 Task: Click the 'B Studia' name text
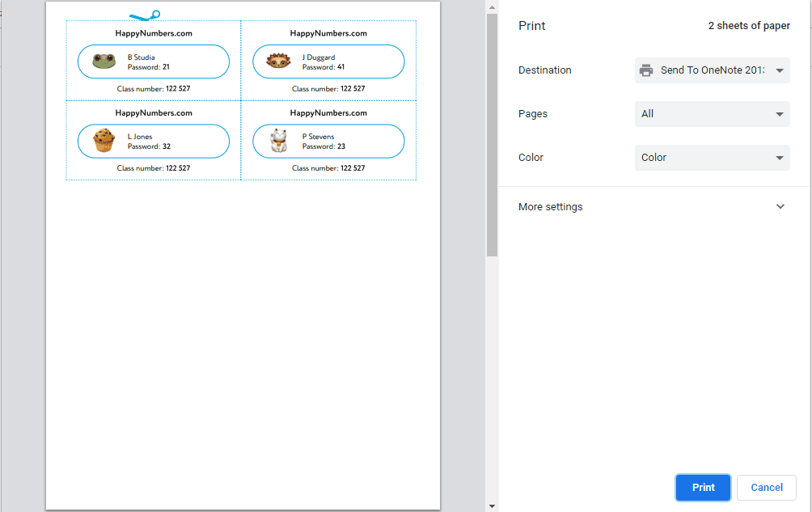point(141,57)
